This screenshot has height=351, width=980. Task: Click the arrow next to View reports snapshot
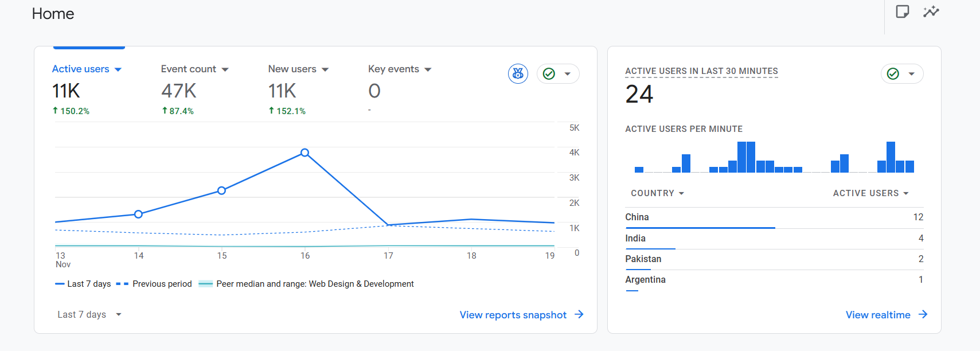point(579,314)
